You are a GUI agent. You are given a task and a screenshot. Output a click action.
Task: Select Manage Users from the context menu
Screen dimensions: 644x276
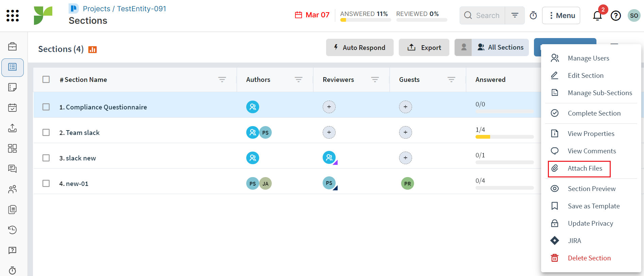point(591,58)
